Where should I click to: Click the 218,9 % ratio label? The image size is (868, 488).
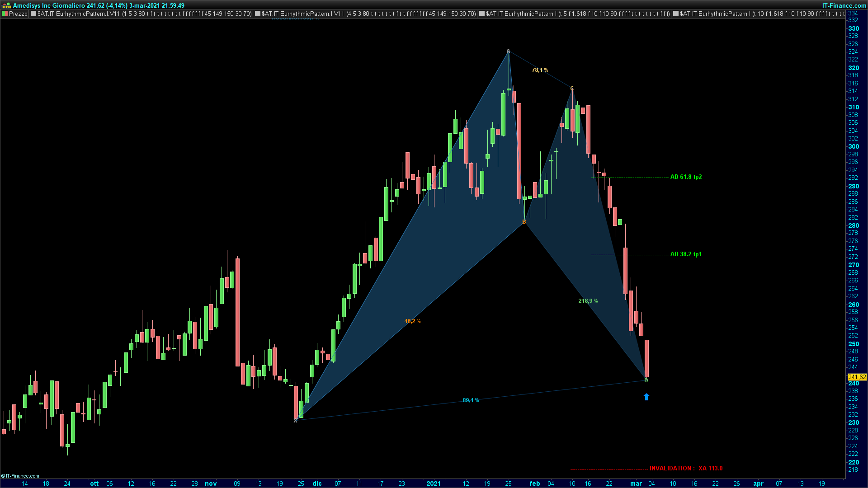588,301
